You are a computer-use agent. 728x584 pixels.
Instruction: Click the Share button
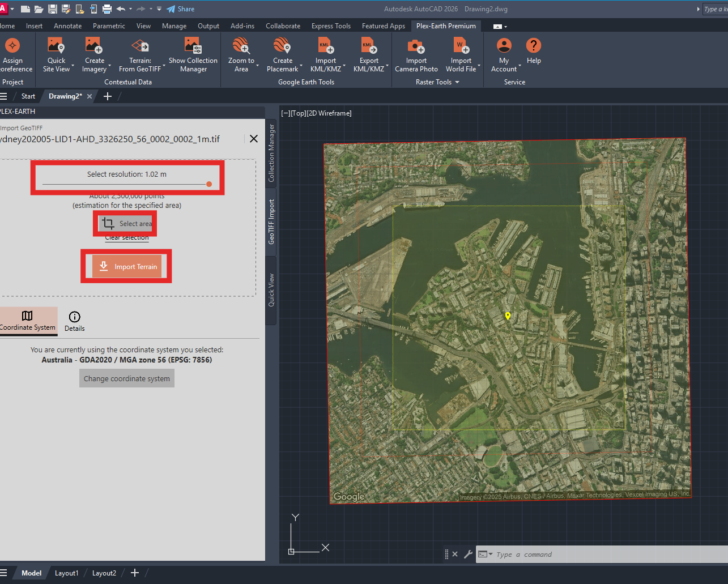pyautogui.click(x=180, y=9)
